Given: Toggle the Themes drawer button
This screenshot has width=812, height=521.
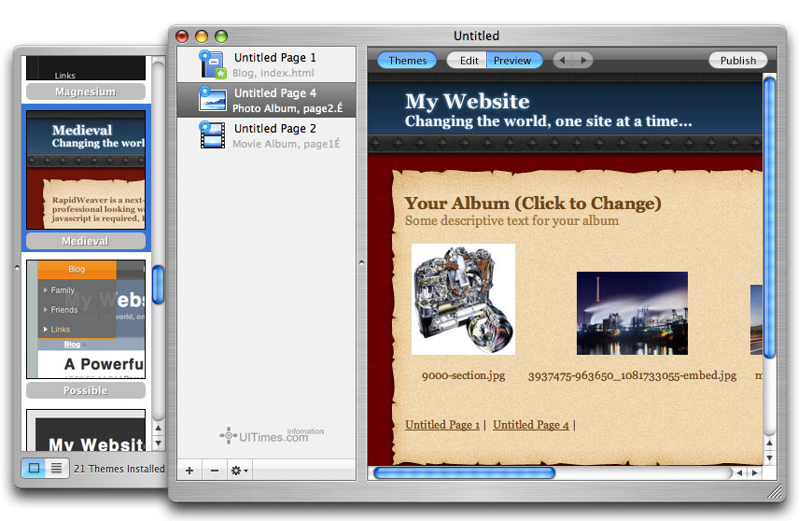Looking at the screenshot, I should pyautogui.click(x=407, y=61).
